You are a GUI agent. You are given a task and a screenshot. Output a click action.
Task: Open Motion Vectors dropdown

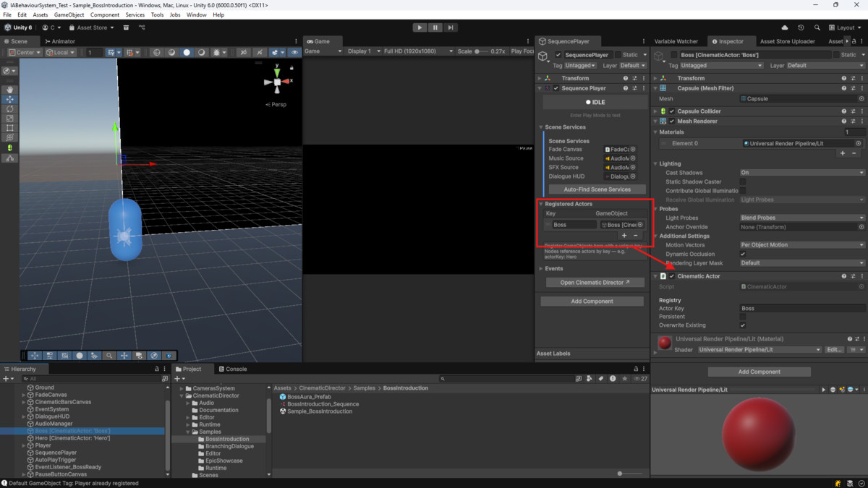pos(801,245)
